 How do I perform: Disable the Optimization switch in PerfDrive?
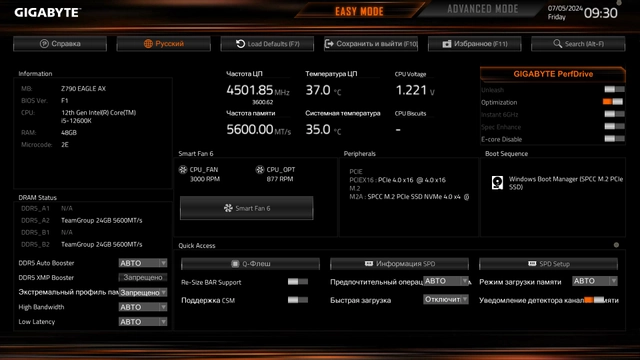[x=613, y=102]
